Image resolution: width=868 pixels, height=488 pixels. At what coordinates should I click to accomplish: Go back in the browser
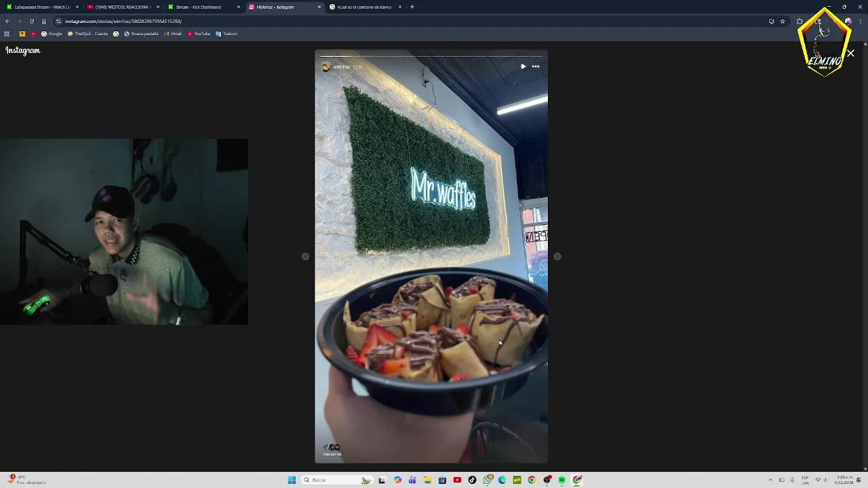coord(7,21)
